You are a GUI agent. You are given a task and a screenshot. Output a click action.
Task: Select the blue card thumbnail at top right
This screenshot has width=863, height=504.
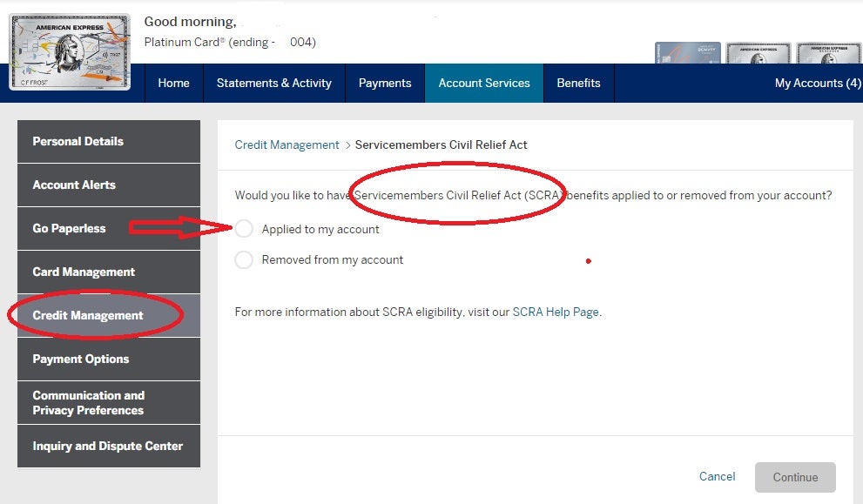click(687, 53)
